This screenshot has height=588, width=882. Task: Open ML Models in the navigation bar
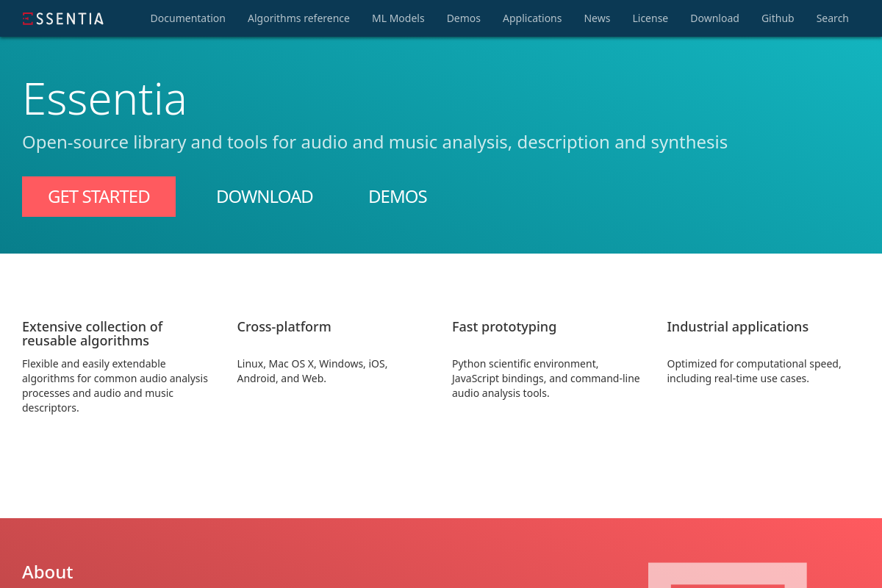398,18
